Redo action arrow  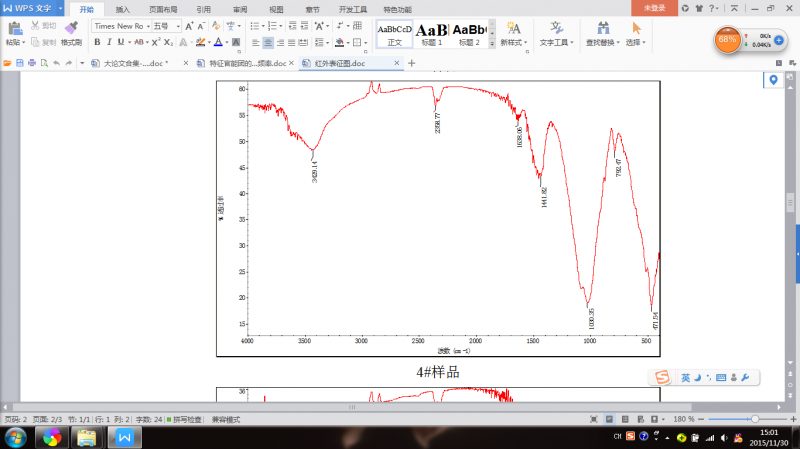click(x=68, y=63)
